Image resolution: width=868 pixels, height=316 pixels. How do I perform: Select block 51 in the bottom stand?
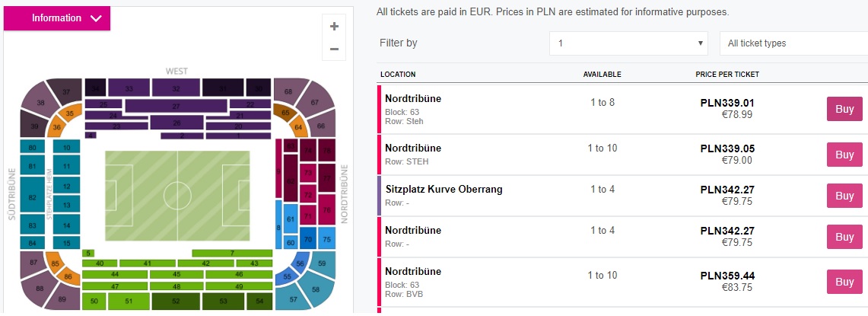129,302
